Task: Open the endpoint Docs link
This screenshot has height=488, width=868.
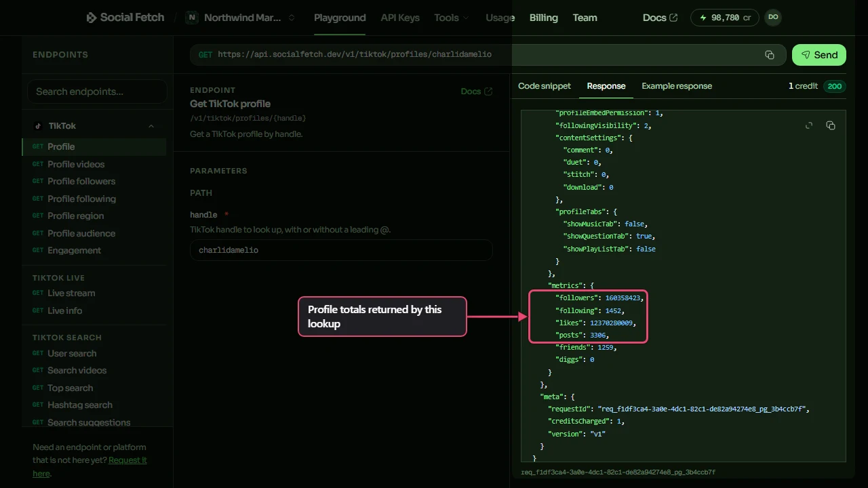Action: pyautogui.click(x=477, y=91)
